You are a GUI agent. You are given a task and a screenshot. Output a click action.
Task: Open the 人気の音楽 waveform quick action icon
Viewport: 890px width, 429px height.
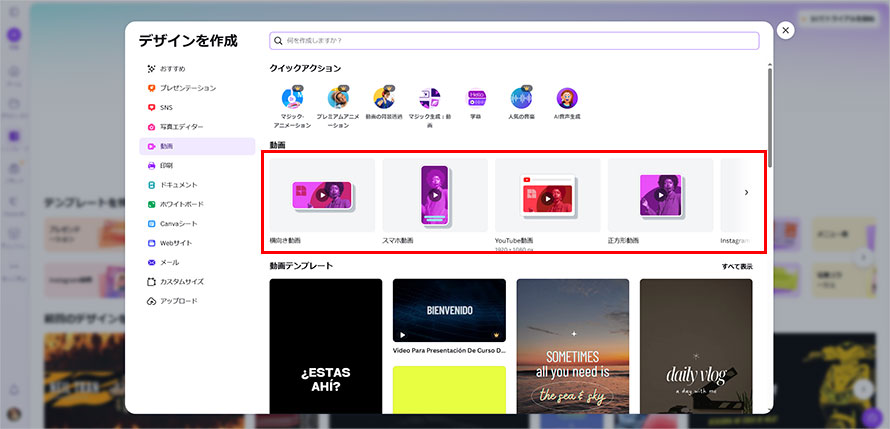point(521,98)
